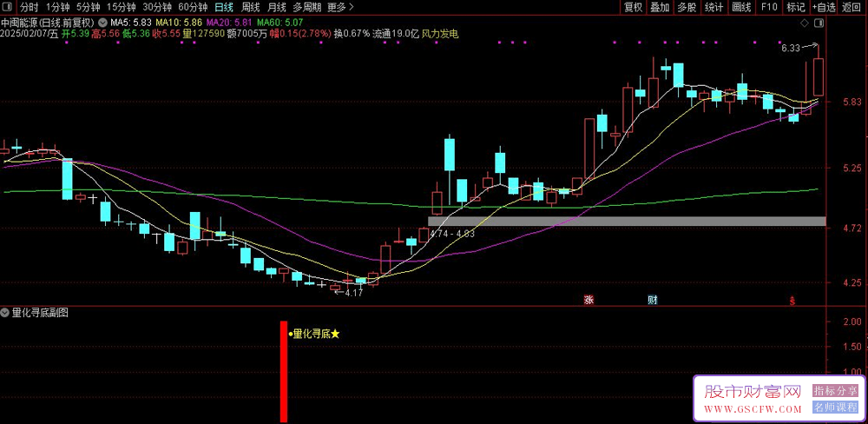
Task: Switch to the 日线 daily chart
Action: tap(224, 7)
